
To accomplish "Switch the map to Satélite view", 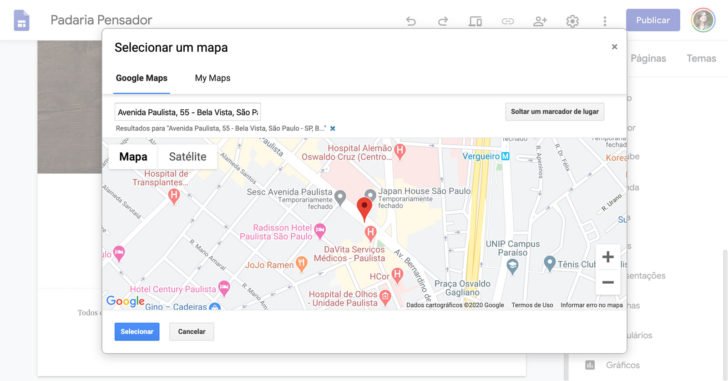I will point(188,157).
